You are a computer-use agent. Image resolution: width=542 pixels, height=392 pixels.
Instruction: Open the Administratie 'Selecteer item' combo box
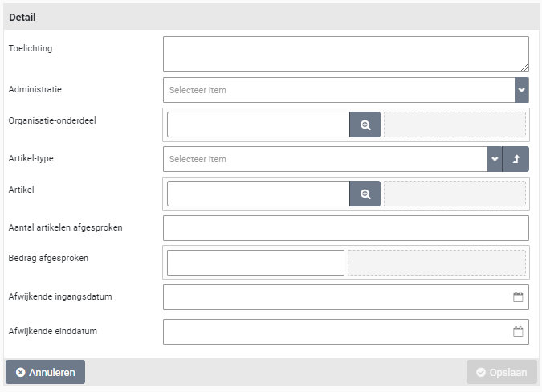[337, 90]
